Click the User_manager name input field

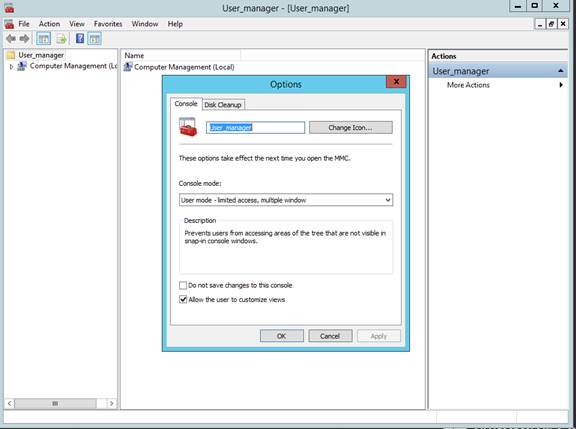[255, 127]
